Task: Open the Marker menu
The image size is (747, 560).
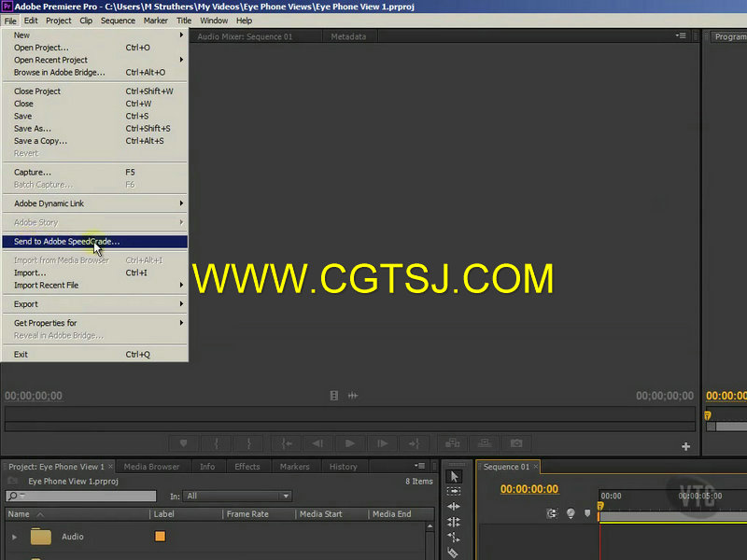Action: 155,21
